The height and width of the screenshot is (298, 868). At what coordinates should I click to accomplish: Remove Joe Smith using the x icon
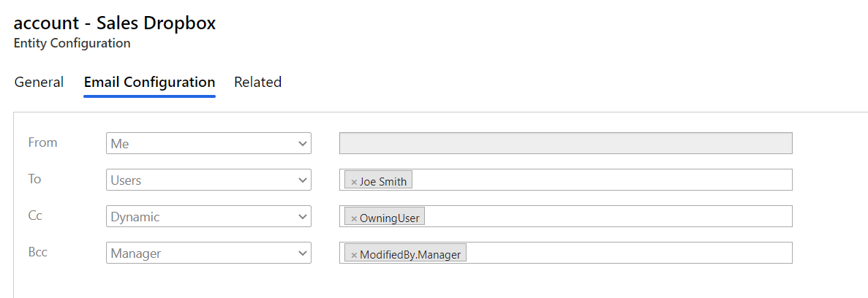354,182
